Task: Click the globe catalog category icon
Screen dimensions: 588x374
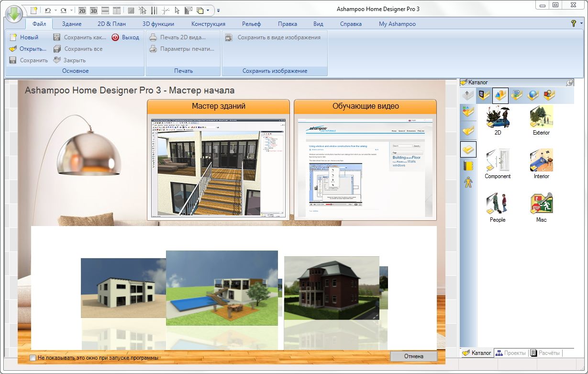Action: 533,96
